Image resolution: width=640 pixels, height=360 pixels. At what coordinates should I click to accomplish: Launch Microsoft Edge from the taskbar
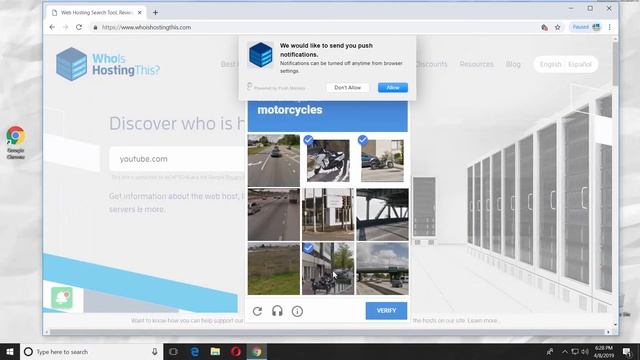[195, 352]
